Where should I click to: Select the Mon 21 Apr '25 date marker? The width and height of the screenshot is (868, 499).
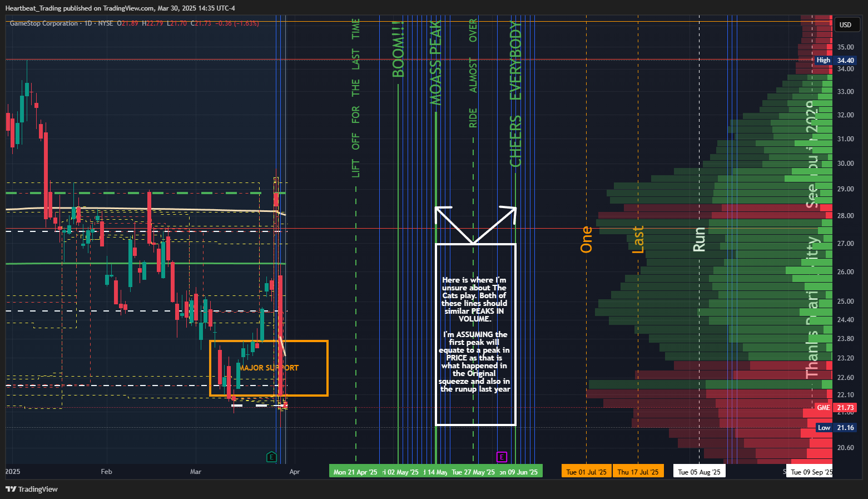point(355,472)
